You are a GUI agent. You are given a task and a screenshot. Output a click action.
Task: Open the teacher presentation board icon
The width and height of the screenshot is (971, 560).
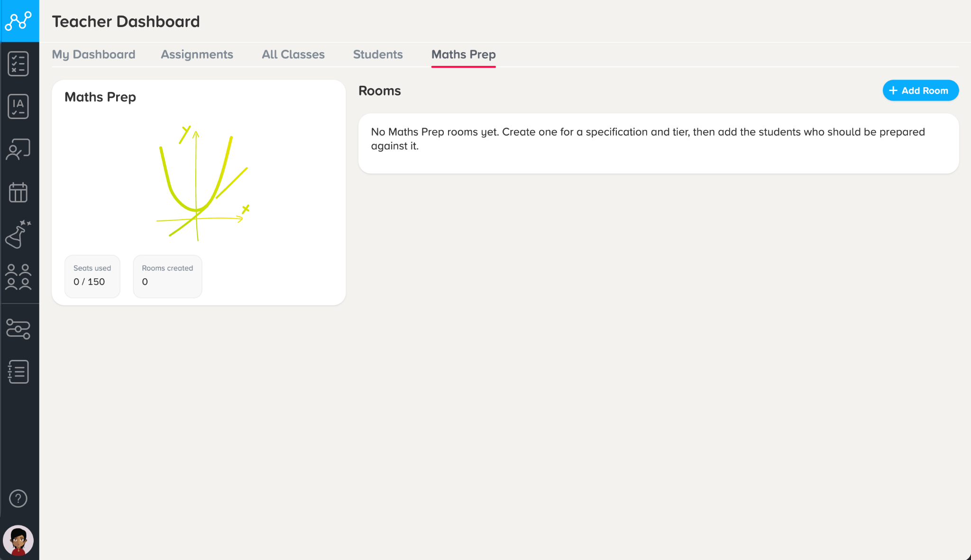18,149
